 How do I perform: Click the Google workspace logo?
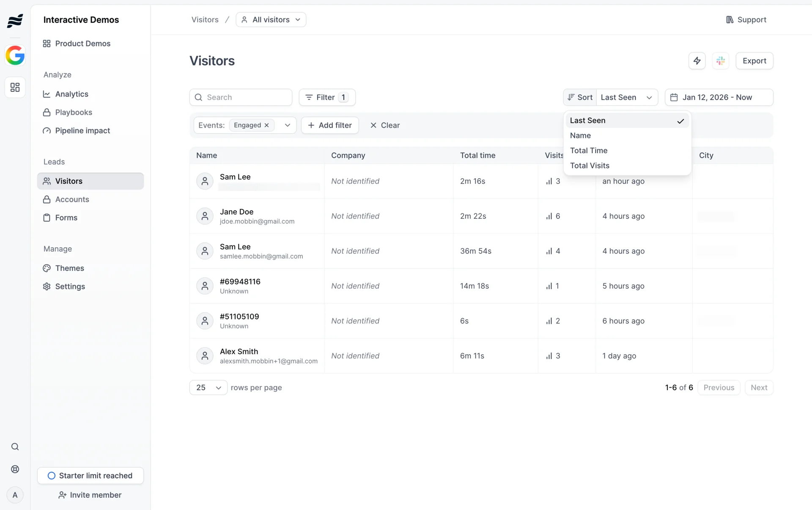15,55
